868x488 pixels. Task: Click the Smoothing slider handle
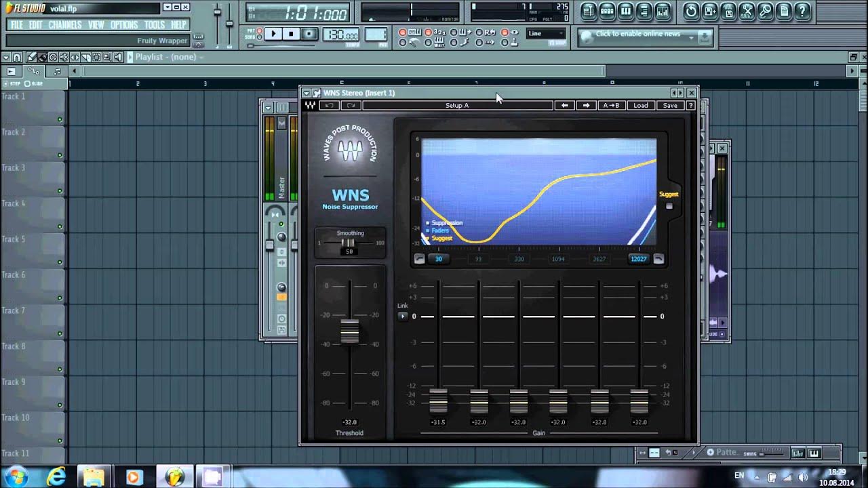(349, 243)
